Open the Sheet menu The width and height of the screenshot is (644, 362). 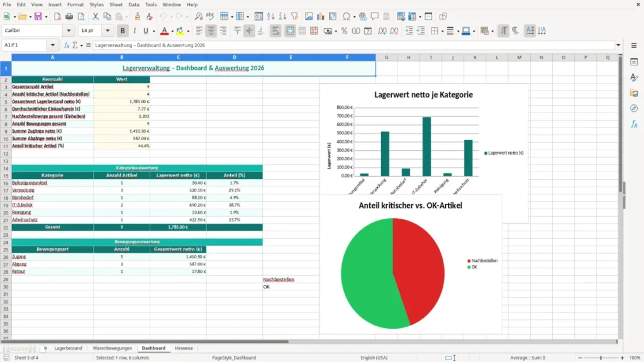pos(116,4)
